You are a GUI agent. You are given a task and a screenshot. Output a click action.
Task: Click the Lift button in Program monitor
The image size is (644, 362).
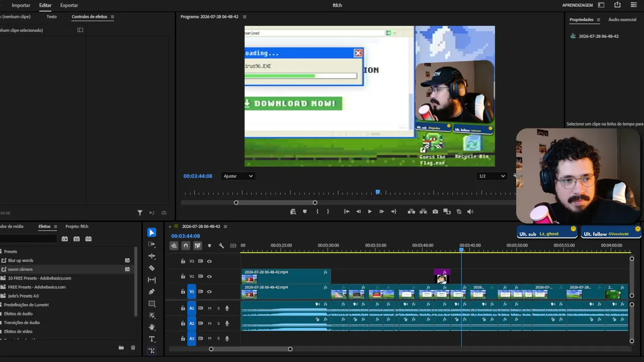[x=411, y=212]
